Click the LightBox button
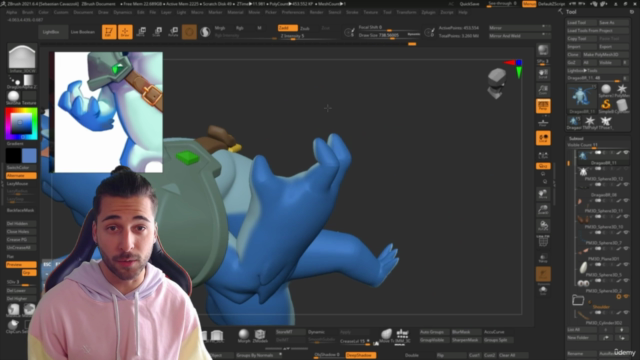Viewport: 640px width, 360px height. point(51,32)
